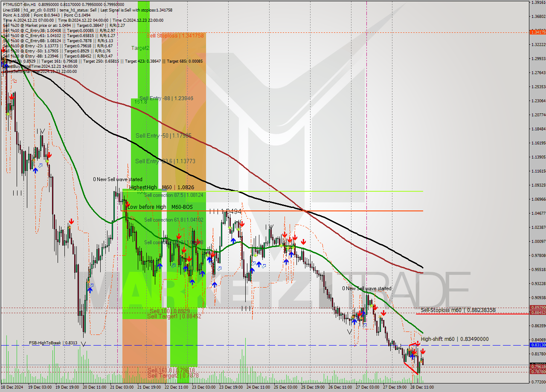The height and width of the screenshot is (392, 546).
Task: Click the 'Target 250: 0.65815' text in targets line
Action: pos(100,61)
